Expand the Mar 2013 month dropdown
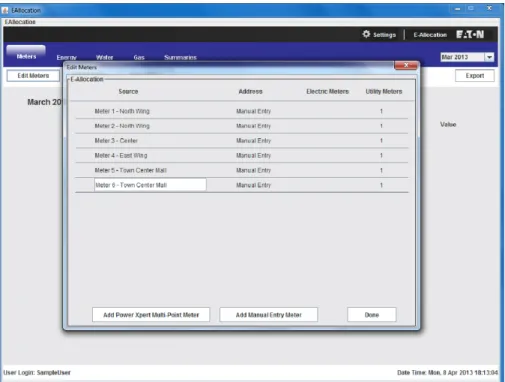This screenshot has height=382, width=505. point(489,57)
